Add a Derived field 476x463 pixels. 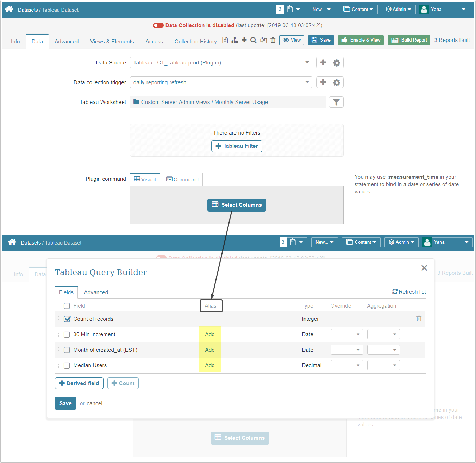[79, 383]
